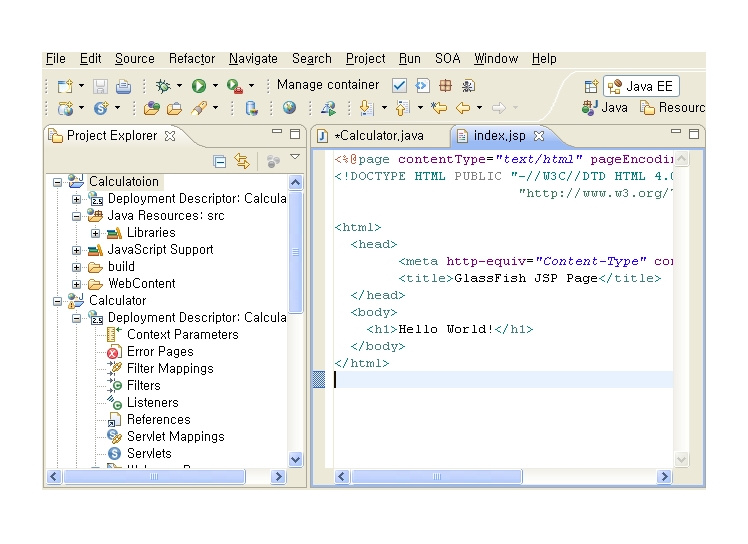This screenshot has width=748, height=544.
Task: Collapse the Calculatoion project node
Action: (x=58, y=182)
